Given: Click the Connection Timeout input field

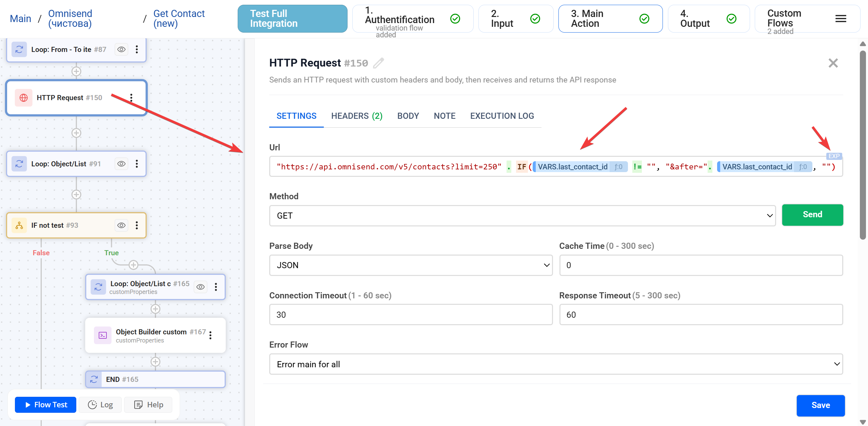Looking at the screenshot, I should click(x=411, y=315).
